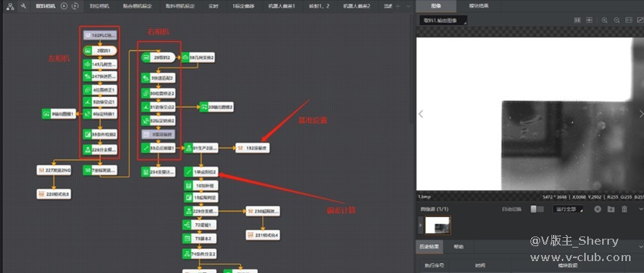644x273 pixels.
Task: Open the 运行全部 dropdown
Action: (x=568, y=209)
